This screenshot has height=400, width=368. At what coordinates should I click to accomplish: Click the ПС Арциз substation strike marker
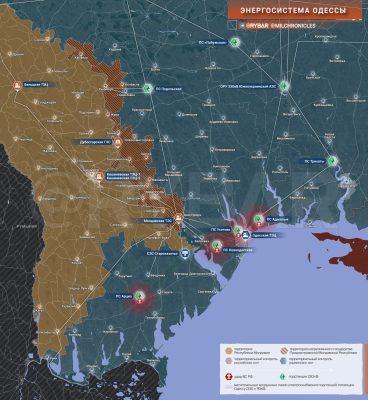pos(140,295)
